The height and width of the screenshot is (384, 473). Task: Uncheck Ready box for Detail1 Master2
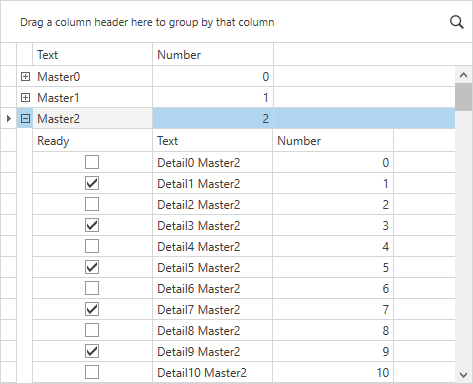click(92, 183)
